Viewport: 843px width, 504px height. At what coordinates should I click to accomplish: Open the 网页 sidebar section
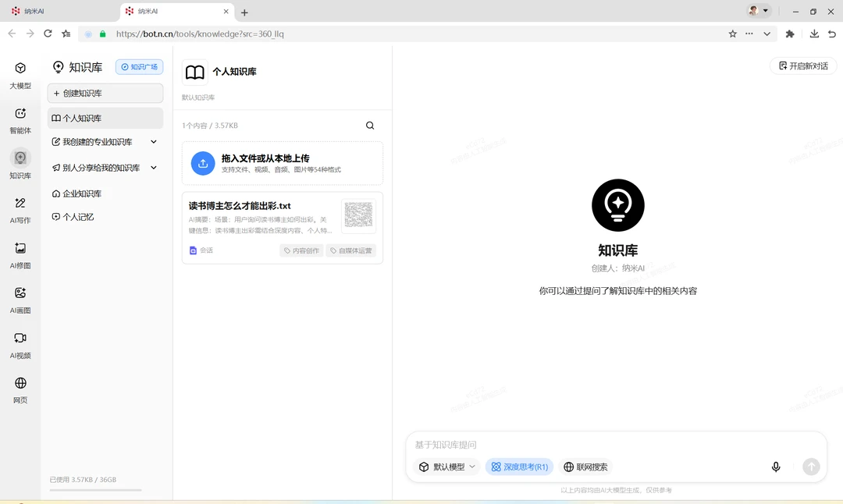point(20,390)
